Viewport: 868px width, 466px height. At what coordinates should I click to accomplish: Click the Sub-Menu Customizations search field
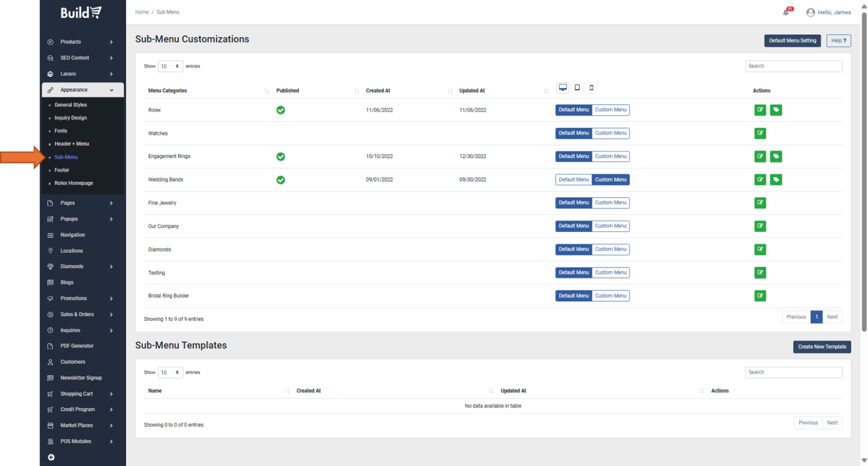click(793, 66)
